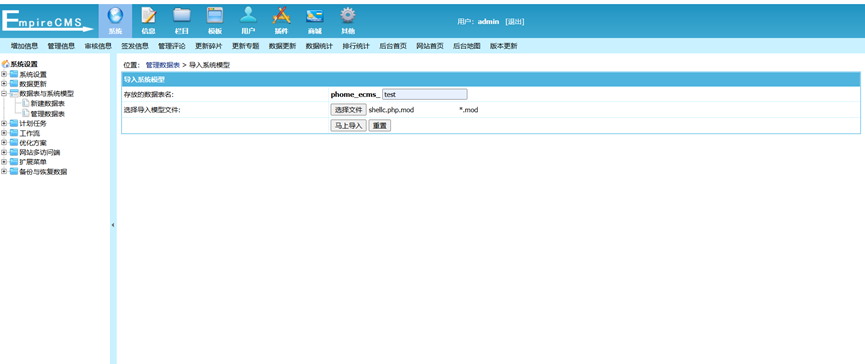Expand the 系统设置 folder node

[4, 74]
